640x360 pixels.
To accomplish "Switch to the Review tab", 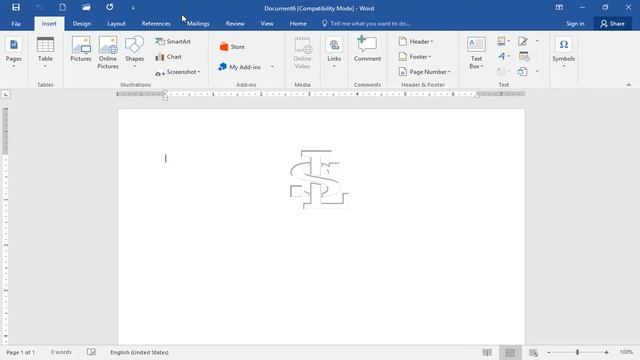I will [235, 24].
